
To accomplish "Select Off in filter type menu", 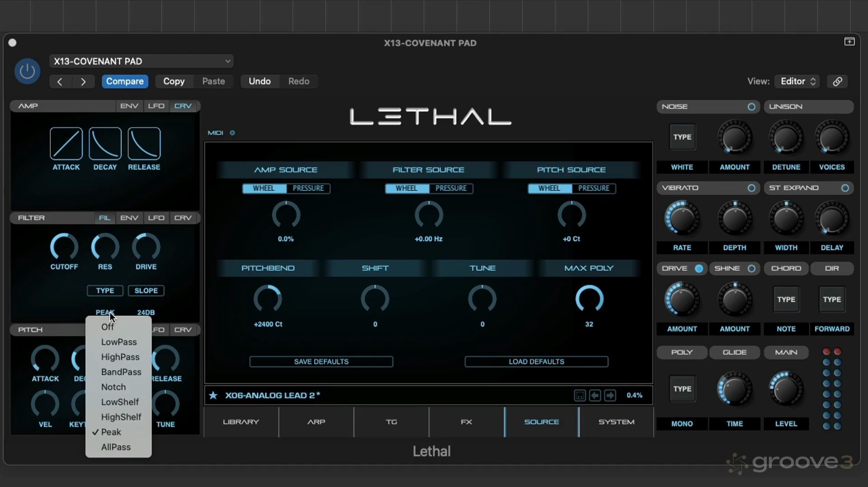I will pos(118,327).
